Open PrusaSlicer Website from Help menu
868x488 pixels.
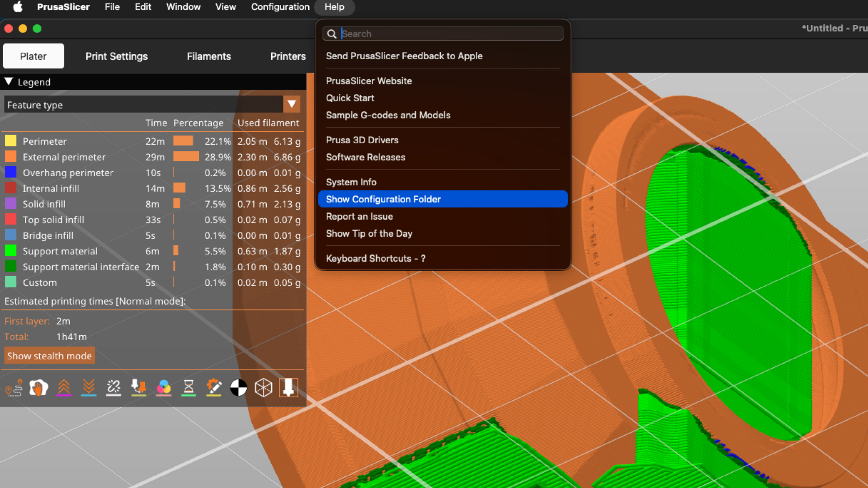443,81
